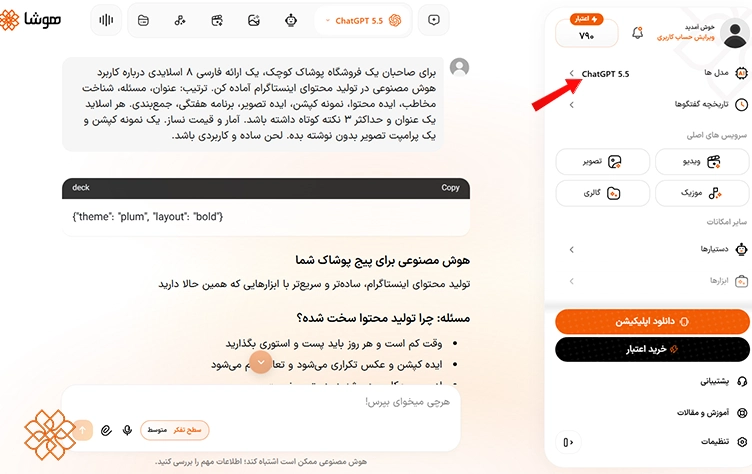Open the ویدیو service card

[x=702, y=162]
